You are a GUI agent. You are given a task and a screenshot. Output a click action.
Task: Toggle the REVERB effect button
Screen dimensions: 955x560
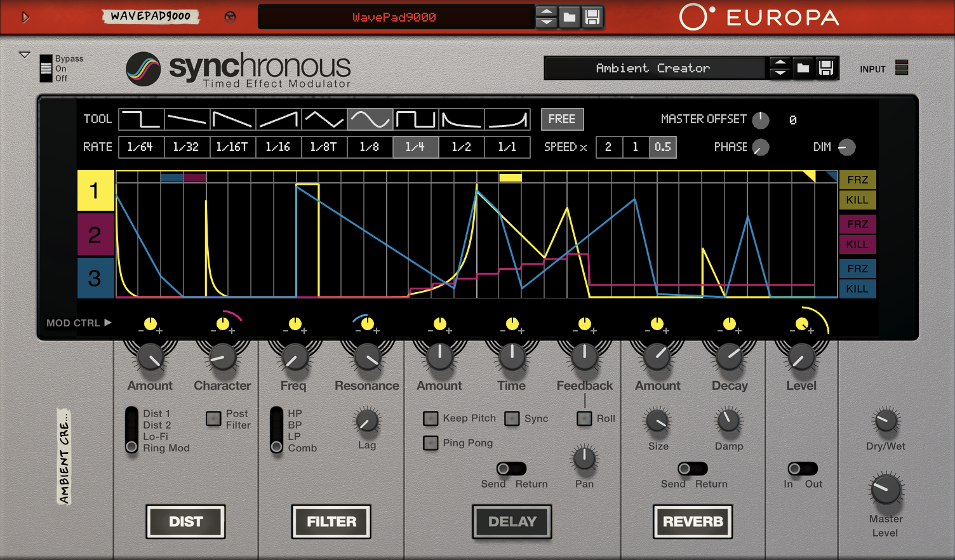coord(693,521)
